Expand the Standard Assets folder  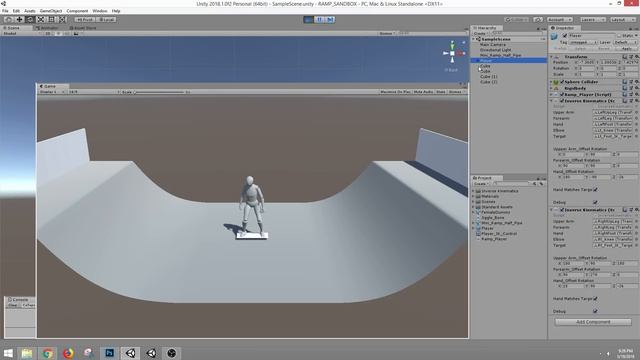pos(473,207)
